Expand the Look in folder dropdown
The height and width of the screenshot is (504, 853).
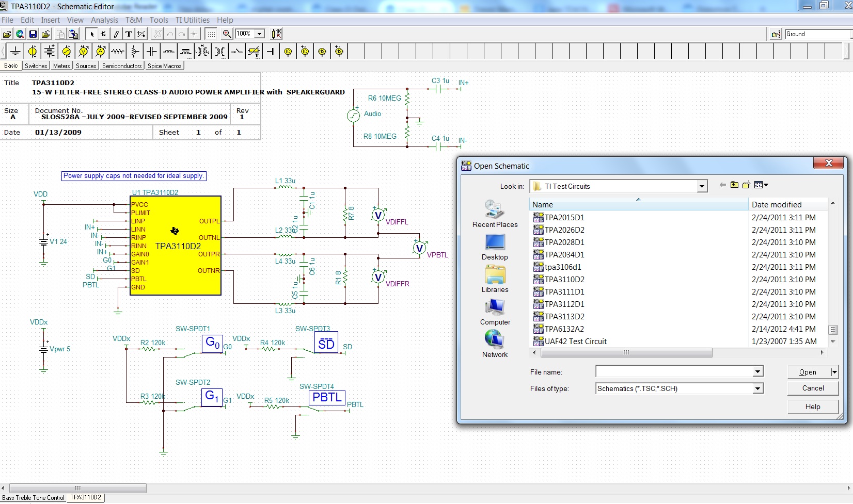click(702, 186)
